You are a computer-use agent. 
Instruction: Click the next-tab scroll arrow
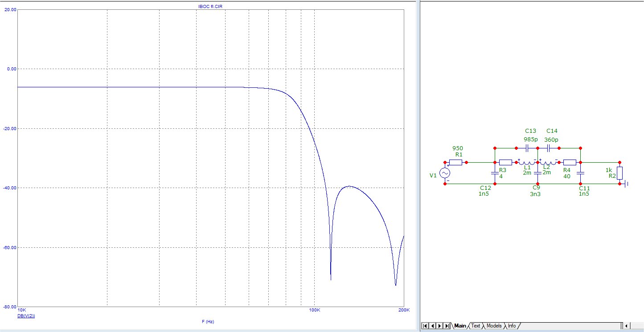pos(439,326)
